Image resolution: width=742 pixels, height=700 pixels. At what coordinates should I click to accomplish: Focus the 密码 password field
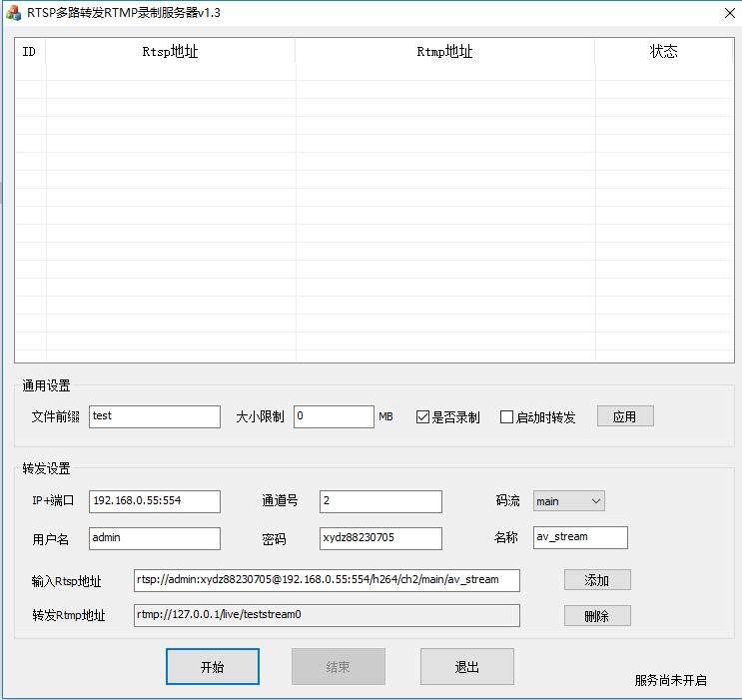(x=380, y=538)
